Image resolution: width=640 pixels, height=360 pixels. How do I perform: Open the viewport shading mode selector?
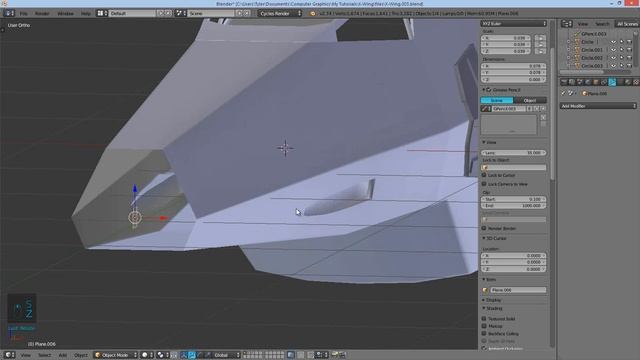[x=147, y=355]
